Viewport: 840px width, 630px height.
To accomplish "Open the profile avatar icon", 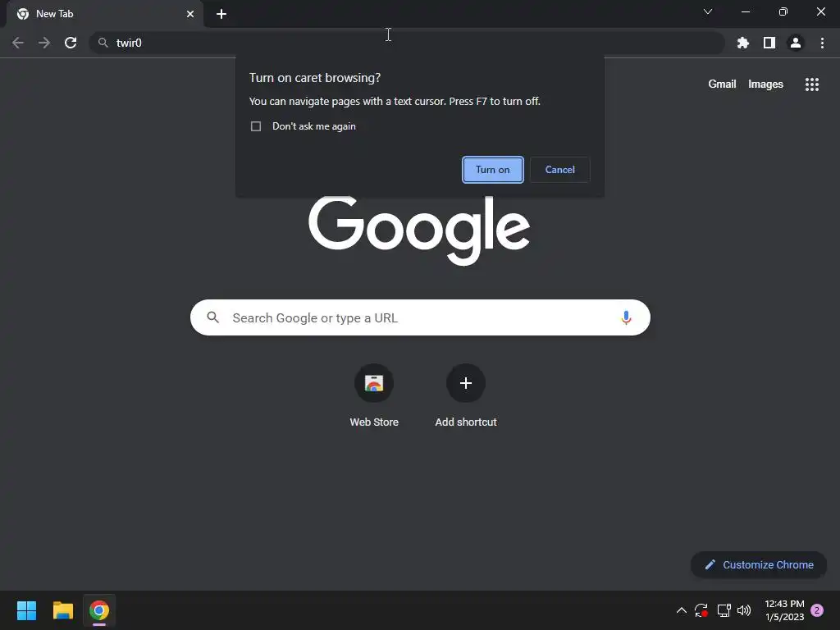I will [x=796, y=43].
